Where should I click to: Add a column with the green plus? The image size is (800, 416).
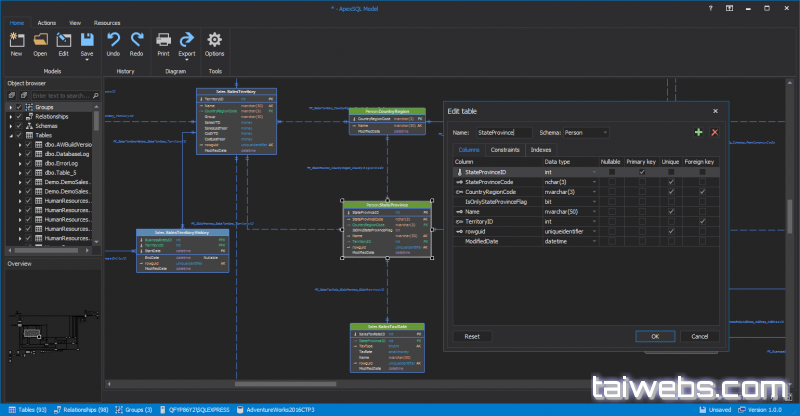[698, 132]
